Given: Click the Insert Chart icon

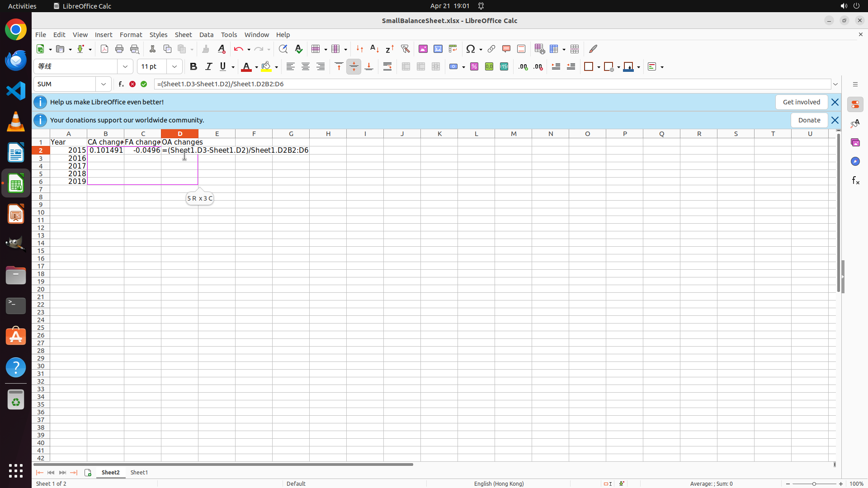Looking at the screenshot, I should click(438, 49).
